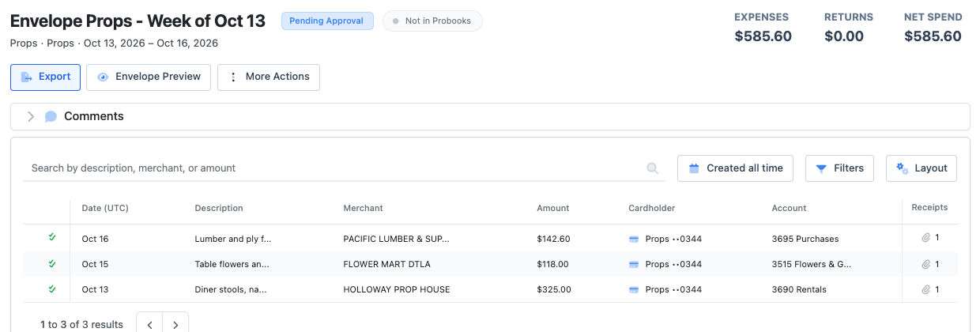The image size is (980, 332).
Task: Click the Pending Approval status badge
Action: (327, 21)
